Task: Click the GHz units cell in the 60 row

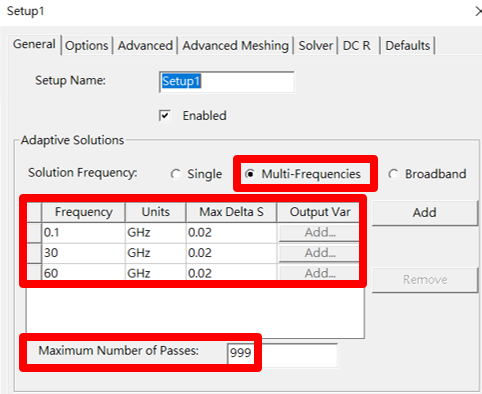Action: click(156, 273)
